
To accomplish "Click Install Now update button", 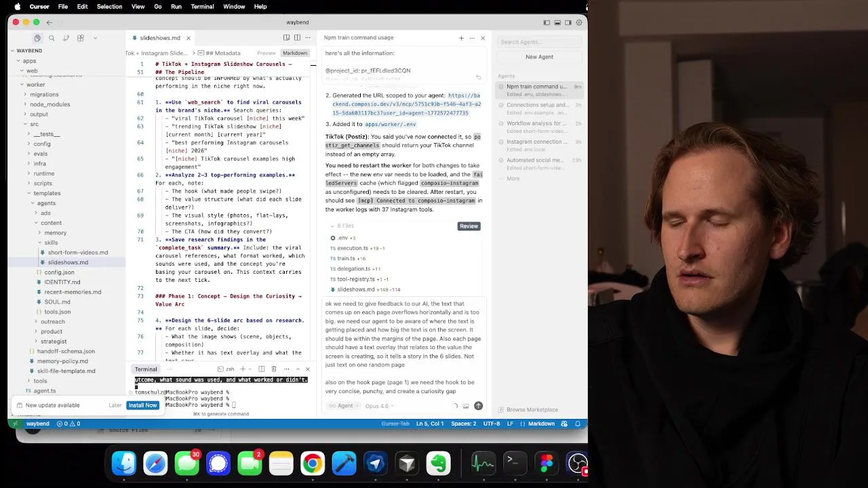I will pyautogui.click(x=142, y=405).
